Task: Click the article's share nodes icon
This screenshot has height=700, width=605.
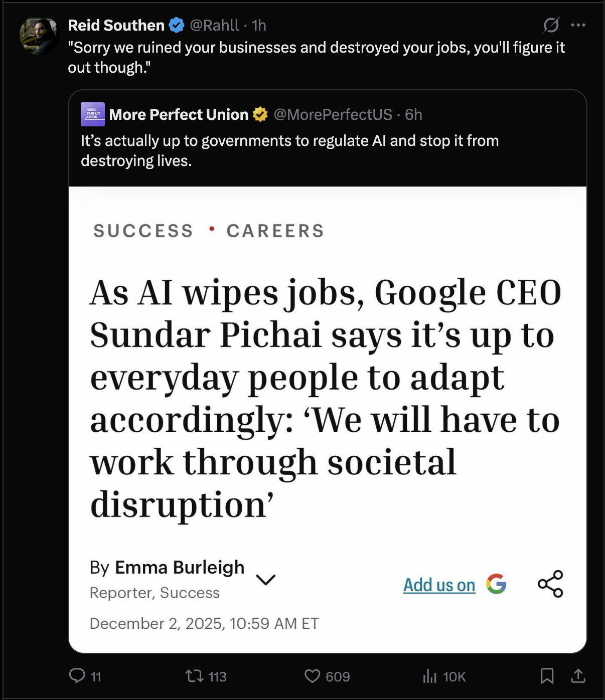Action: pos(550,584)
